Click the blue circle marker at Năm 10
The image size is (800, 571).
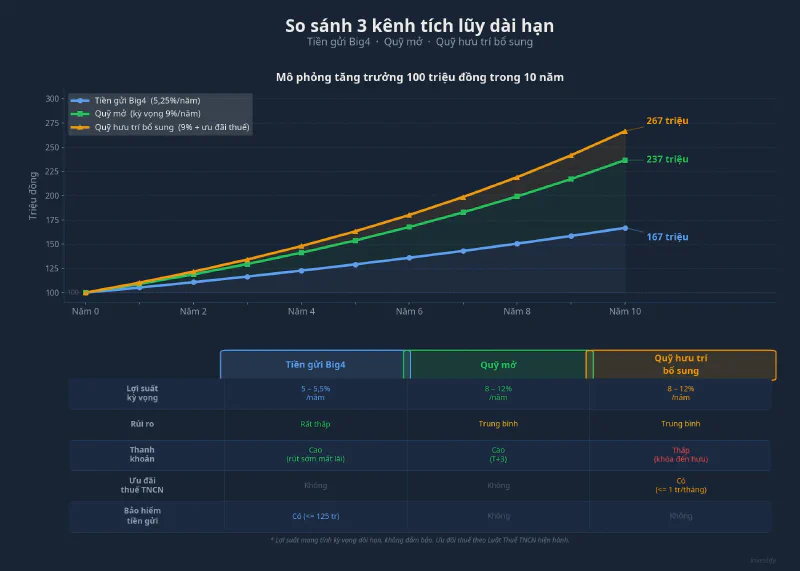(625, 228)
